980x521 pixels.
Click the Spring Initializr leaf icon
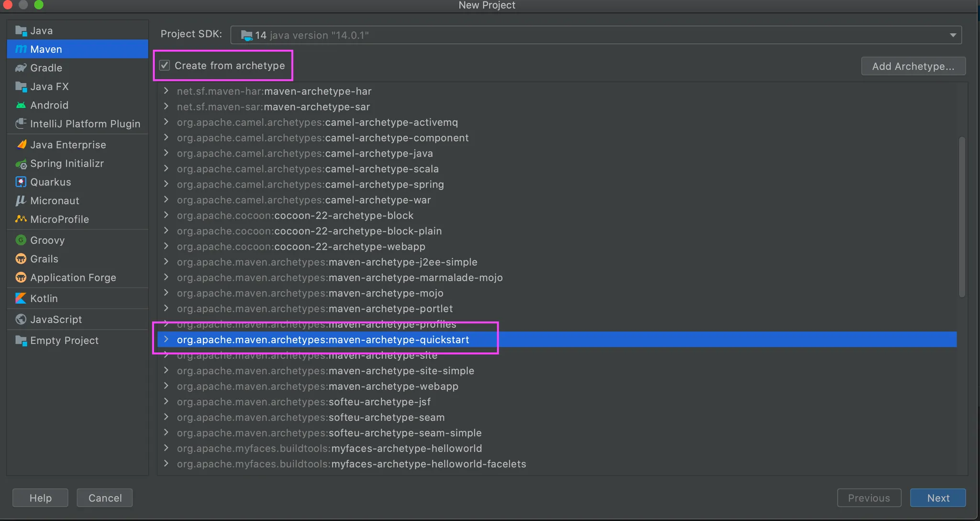tap(21, 164)
